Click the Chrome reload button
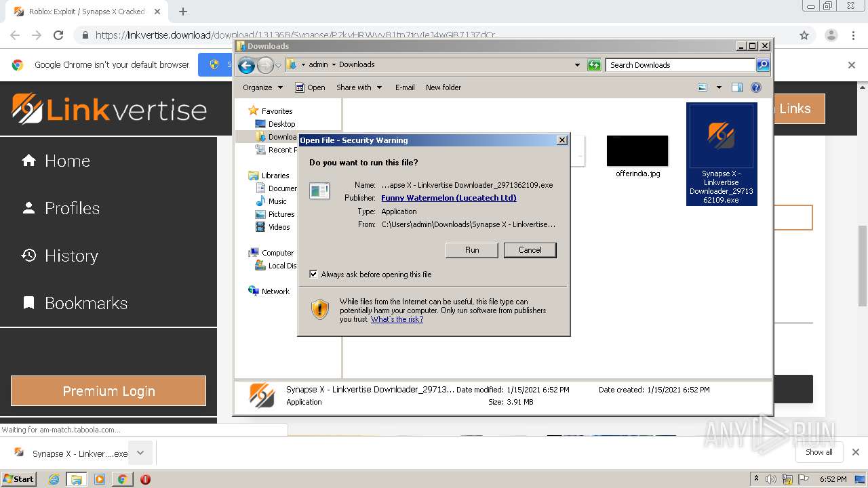This screenshot has width=868, height=488. 58,35
